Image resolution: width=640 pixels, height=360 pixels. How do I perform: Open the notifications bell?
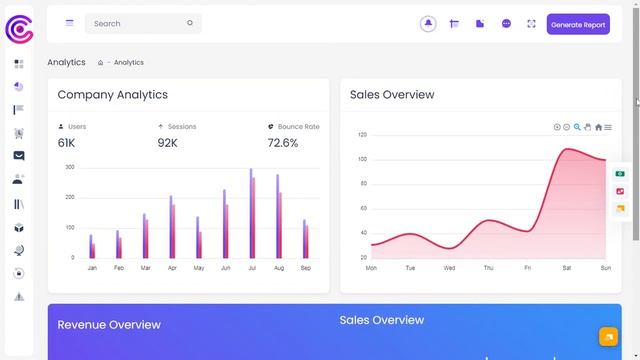click(x=428, y=24)
